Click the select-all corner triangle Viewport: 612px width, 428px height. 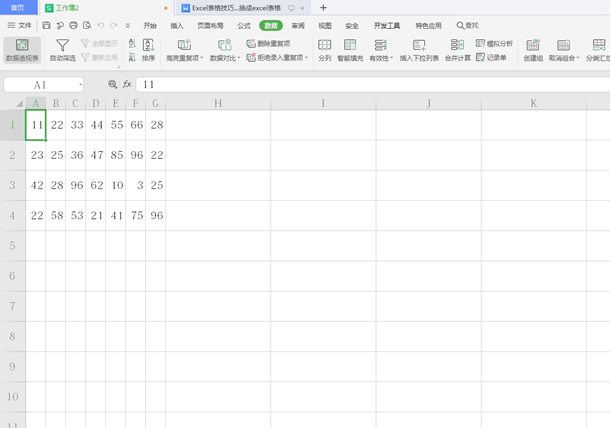[x=19, y=104]
